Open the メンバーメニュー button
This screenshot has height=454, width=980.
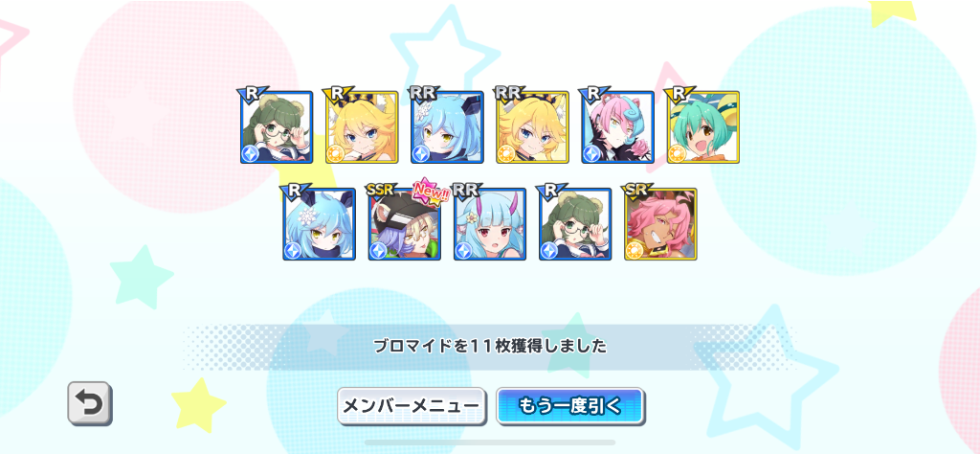pyautogui.click(x=412, y=406)
